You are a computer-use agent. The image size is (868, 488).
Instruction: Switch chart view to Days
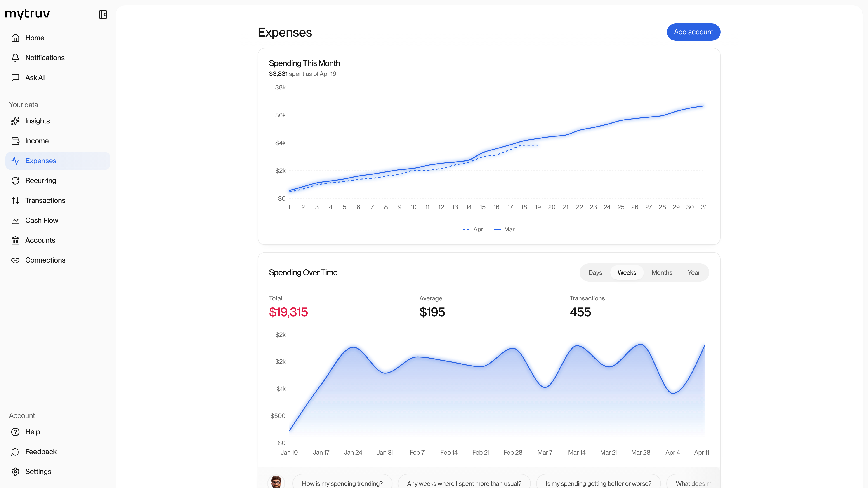coord(595,272)
